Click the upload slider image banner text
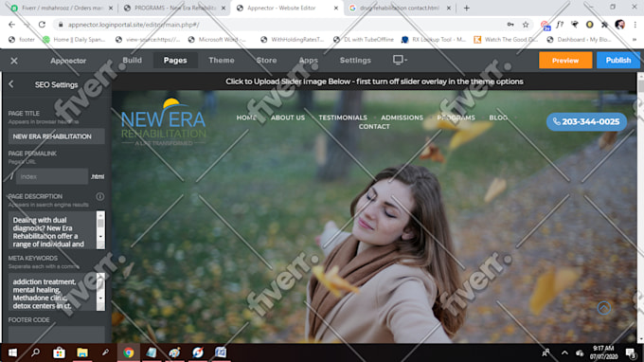The image size is (644, 362). (x=374, y=81)
